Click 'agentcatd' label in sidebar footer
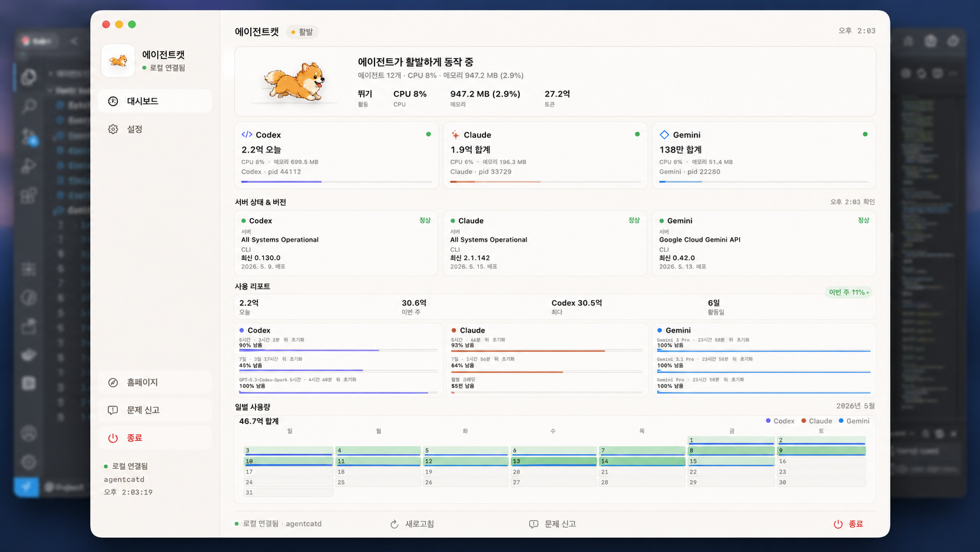980x552 pixels. click(x=124, y=479)
